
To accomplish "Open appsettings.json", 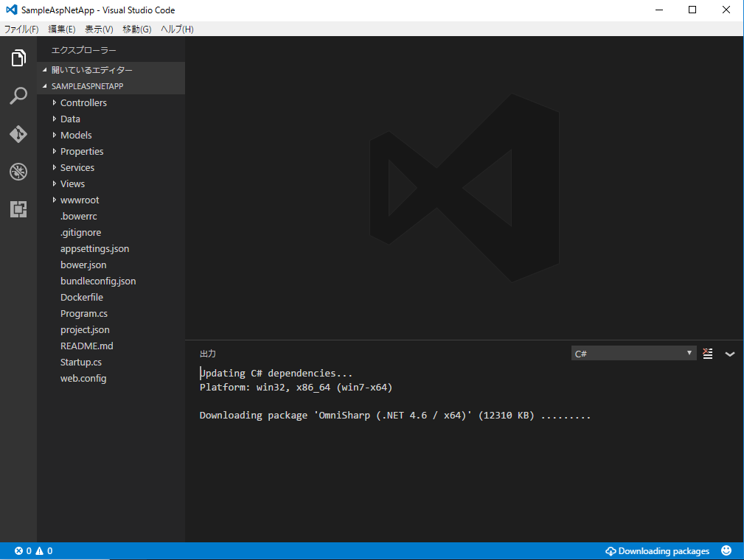I will tap(95, 248).
